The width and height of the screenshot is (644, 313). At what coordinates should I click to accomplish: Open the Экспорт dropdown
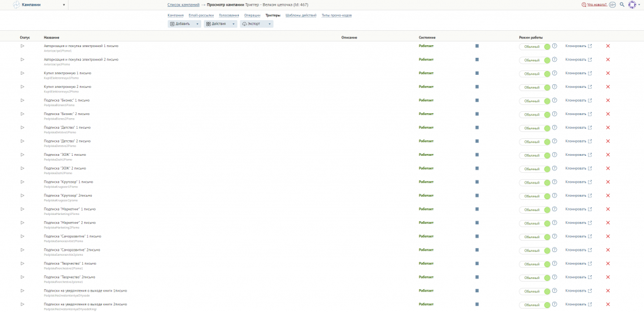tap(257, 25)
